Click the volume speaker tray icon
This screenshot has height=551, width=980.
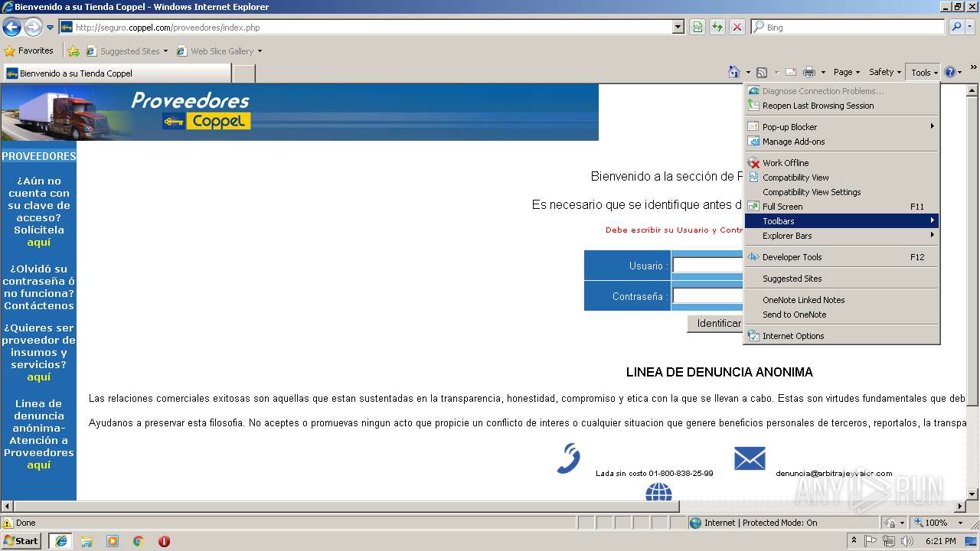tap(907, 541)
